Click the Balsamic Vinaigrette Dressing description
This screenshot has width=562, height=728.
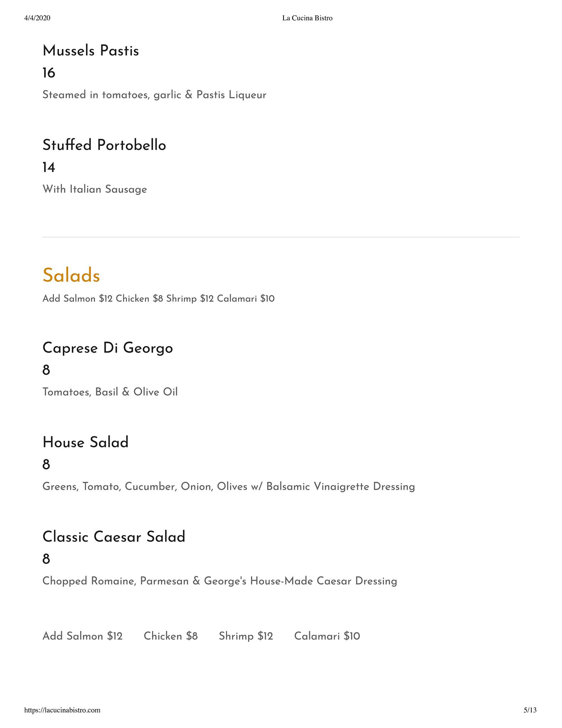228,487
